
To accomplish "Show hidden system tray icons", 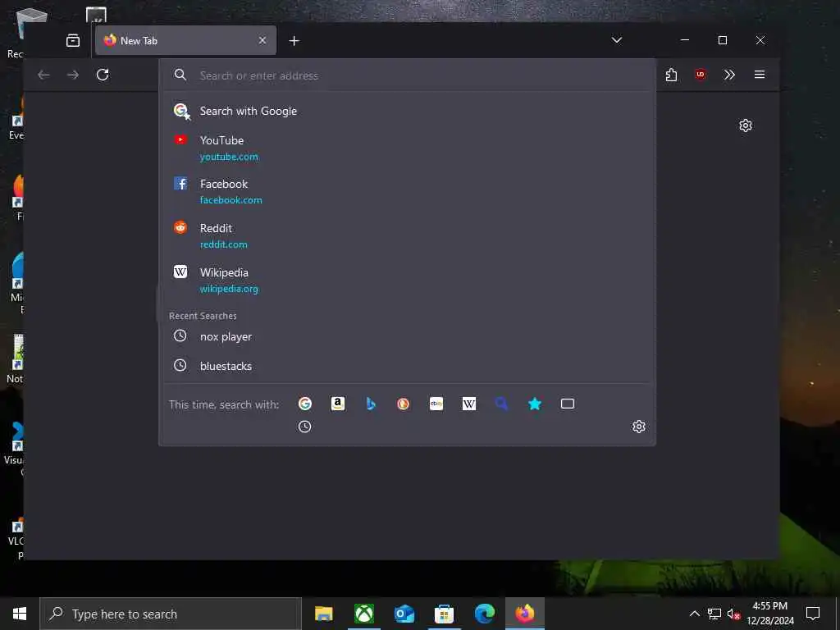I will coord(694,614).
